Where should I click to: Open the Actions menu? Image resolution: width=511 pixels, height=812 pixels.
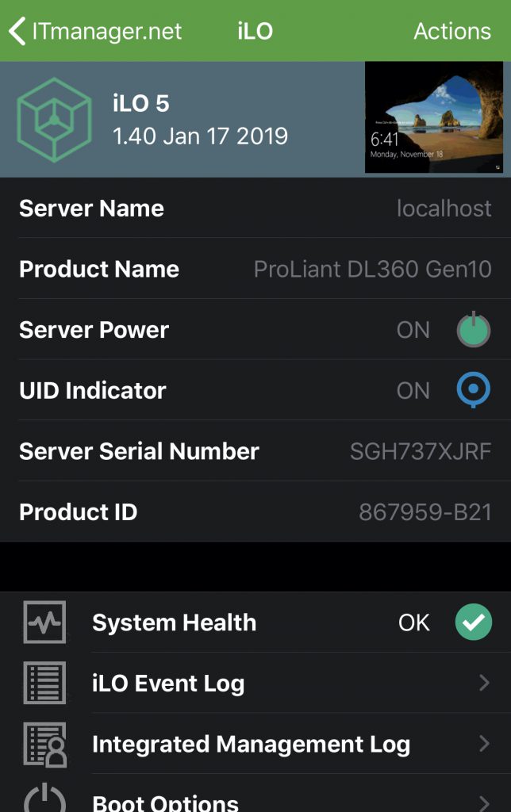(x=452, y=31)
